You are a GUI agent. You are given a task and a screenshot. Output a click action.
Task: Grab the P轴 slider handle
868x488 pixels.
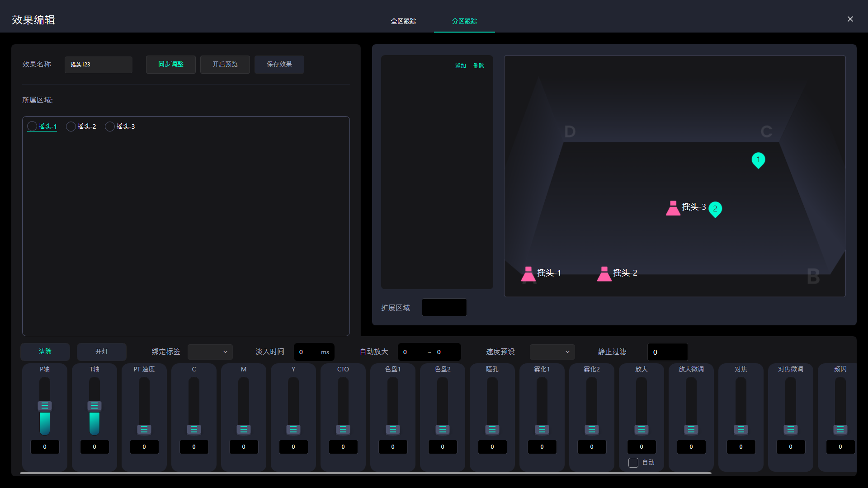[45, 406]
